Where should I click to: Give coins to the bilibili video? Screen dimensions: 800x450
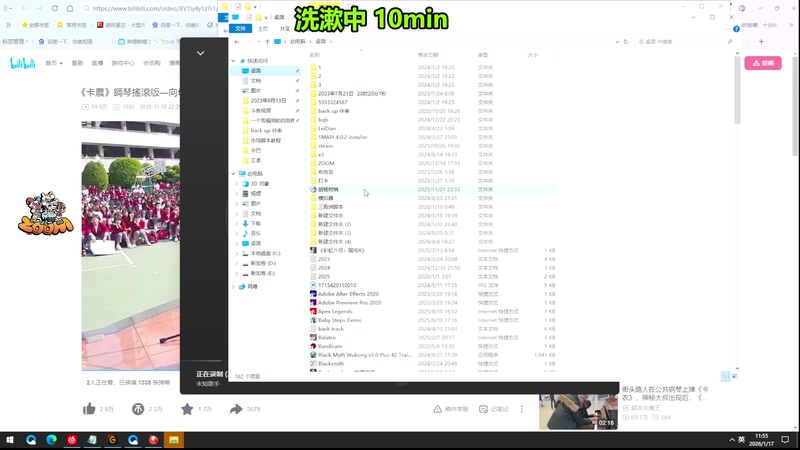[x=138, y=409]
